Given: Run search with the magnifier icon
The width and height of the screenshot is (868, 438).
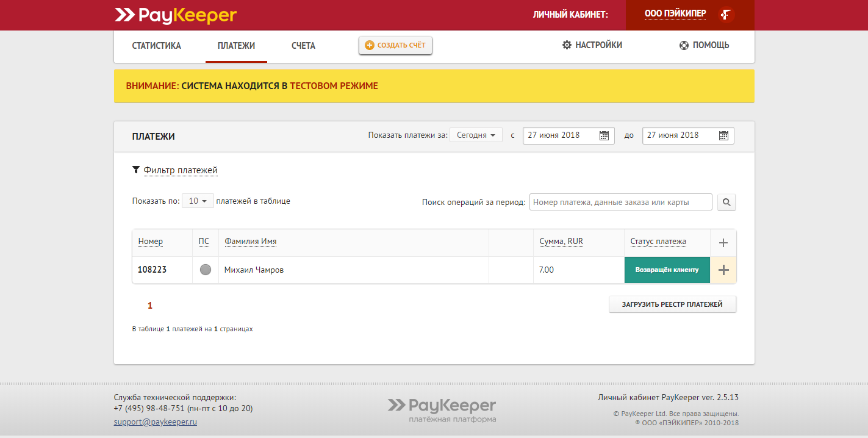Looking at the screenshot, I should coord(726,202).
